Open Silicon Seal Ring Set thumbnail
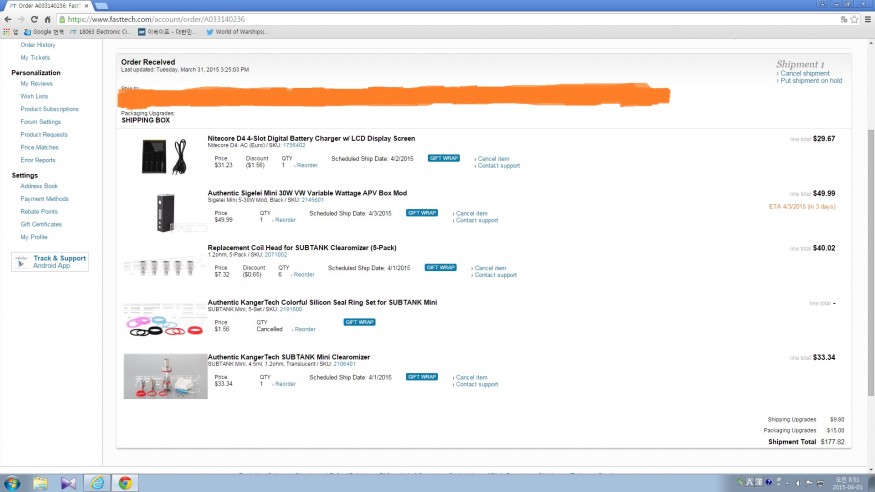Viewport: 875px width, 492px height. click(x=165, y=320)
